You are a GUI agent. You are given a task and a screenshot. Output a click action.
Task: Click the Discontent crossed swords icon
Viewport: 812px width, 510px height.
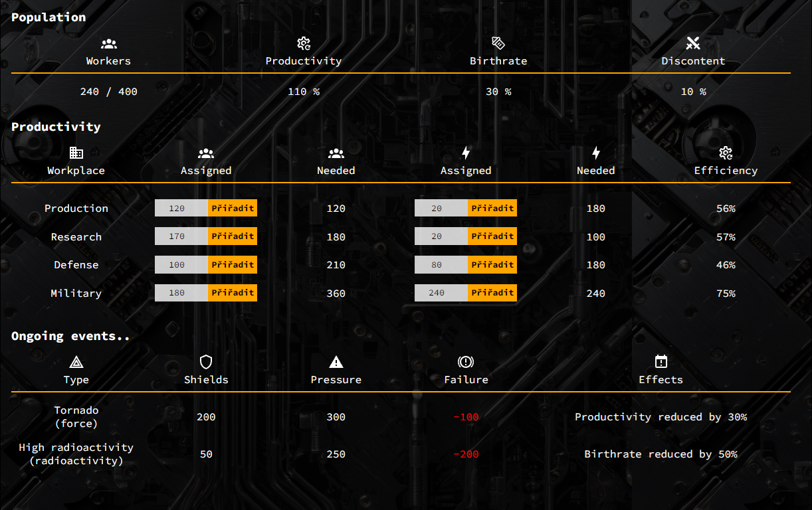[693, 44]
